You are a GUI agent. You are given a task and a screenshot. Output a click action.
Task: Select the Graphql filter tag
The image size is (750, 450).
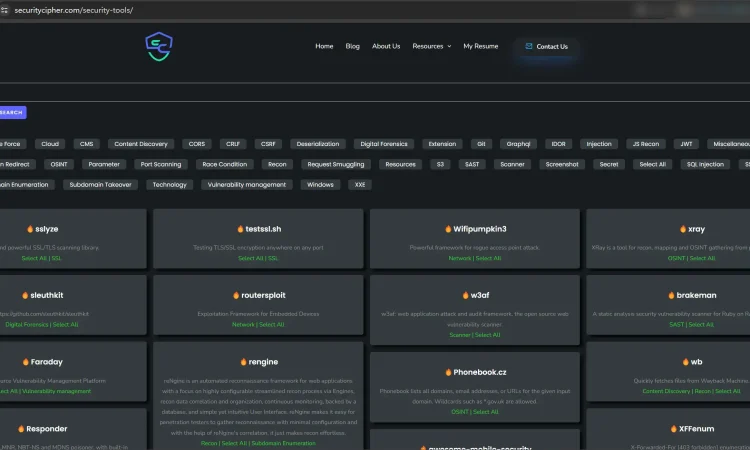pos(518,144)
